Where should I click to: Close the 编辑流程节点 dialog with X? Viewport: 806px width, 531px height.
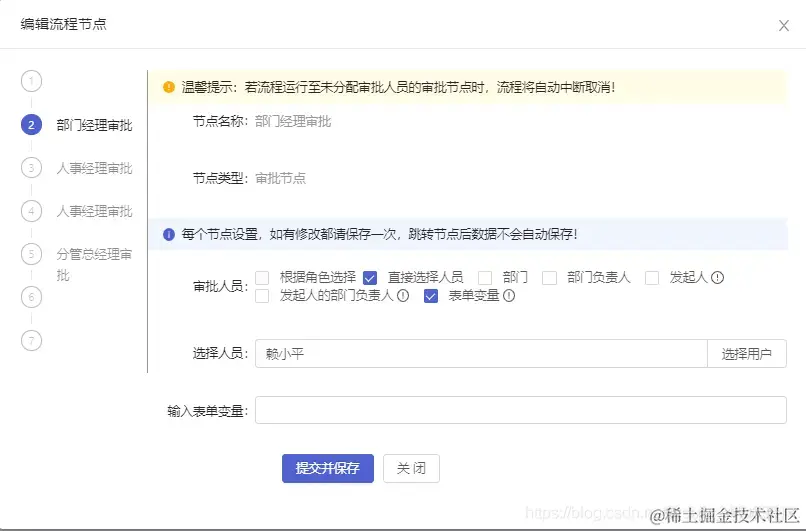coord(783,26)
